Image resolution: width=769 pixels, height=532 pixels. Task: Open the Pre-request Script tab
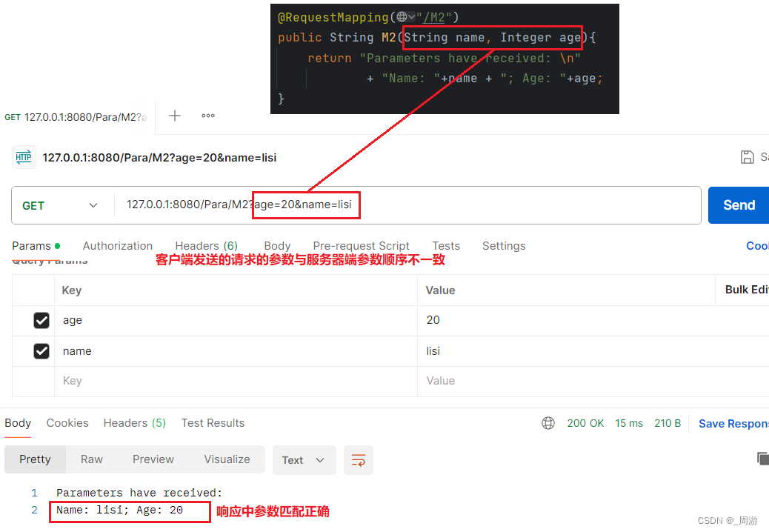point(361,246)
